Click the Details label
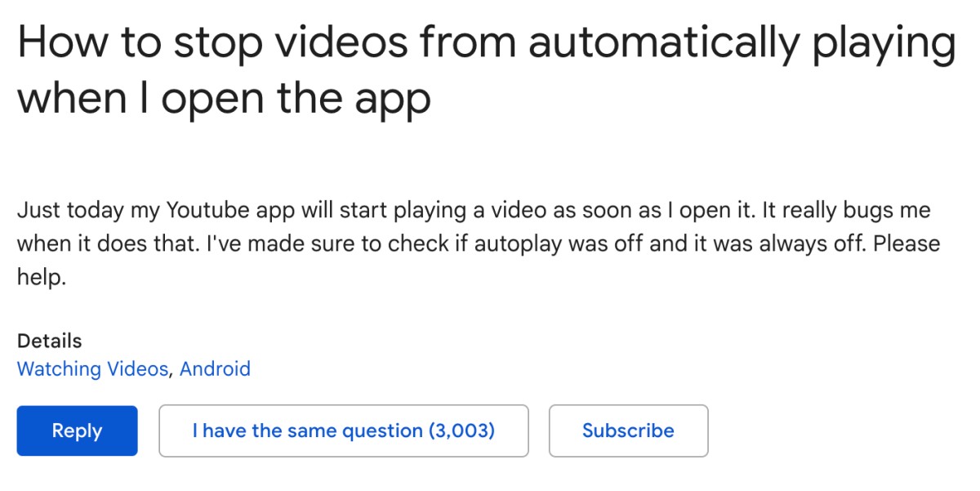The width and height of the screenshot is (980, 491). coord(49,341)
